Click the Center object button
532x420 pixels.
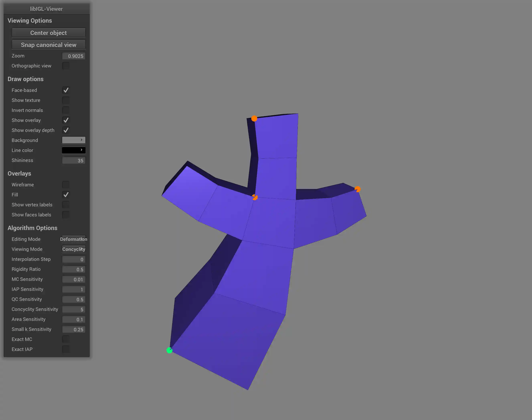[x=48, y=32]
